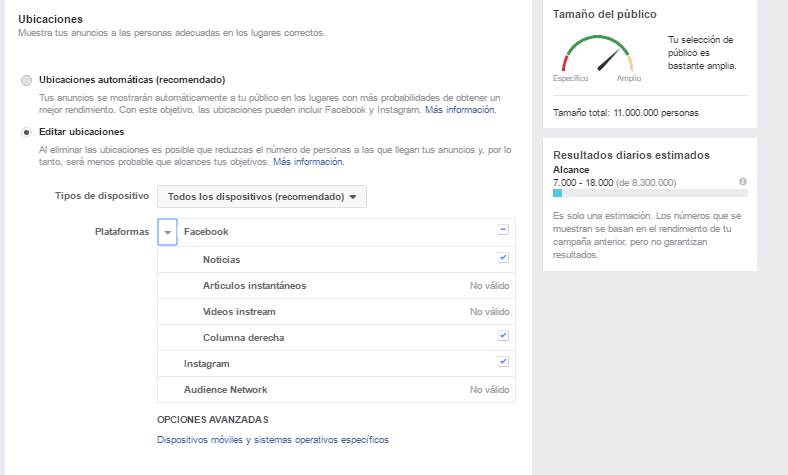Collapse the Facebook platform chevron

pos(167,232)
